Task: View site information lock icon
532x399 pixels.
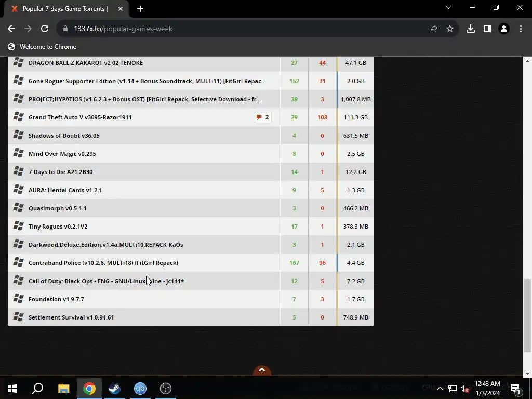Action: click(x=65, y=29)
